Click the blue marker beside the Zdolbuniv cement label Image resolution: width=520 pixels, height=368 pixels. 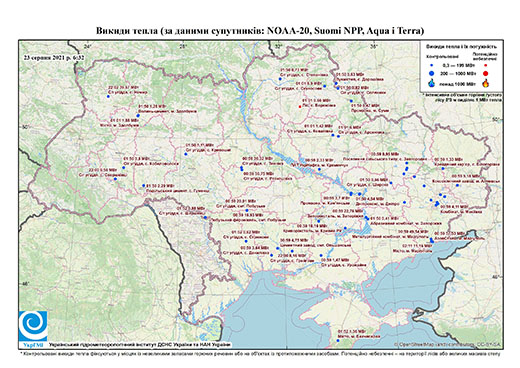tap(138, 115)
